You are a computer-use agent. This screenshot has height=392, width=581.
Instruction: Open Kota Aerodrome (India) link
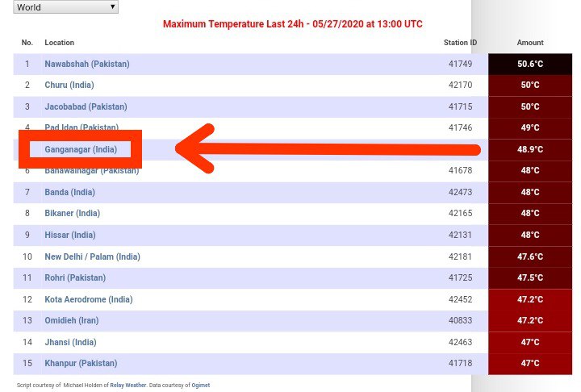click(89, 299)
